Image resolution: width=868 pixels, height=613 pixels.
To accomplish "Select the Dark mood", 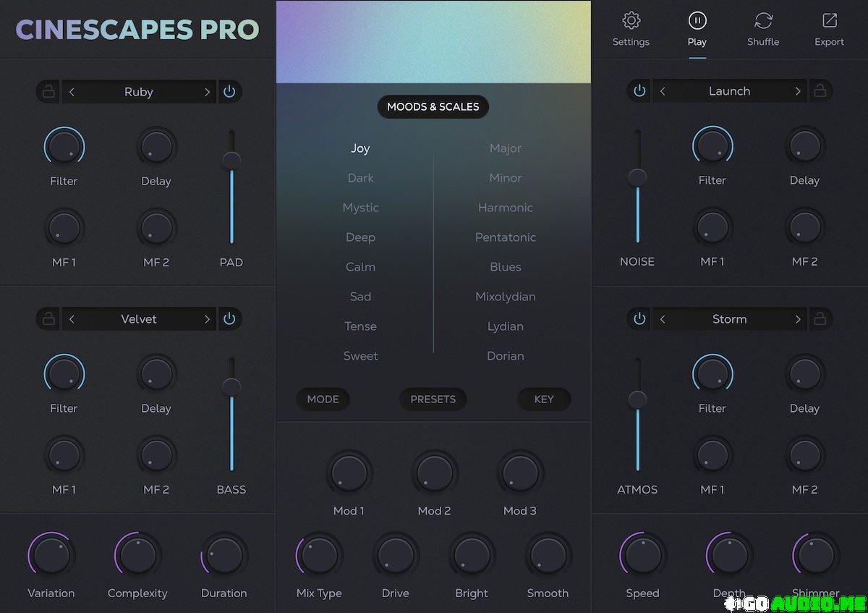I will tap(360, 178).
